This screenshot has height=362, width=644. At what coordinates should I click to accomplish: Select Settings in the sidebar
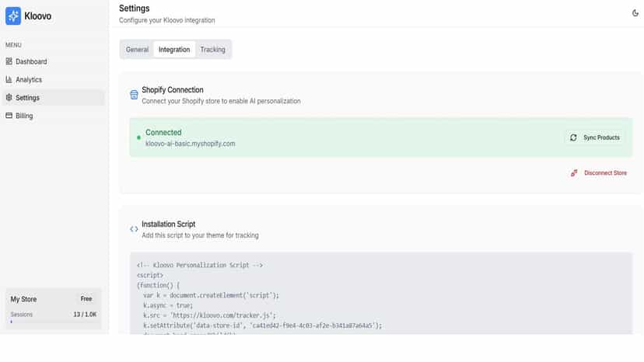[53, 98]
